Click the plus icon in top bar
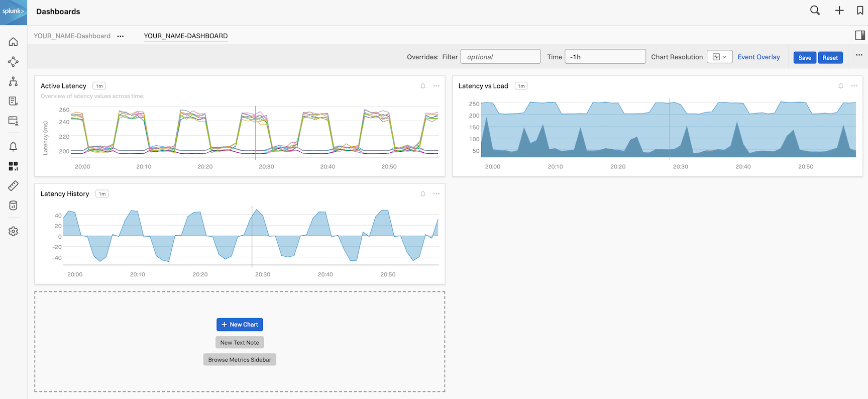The height and width of the screenshot is (399, 868). coord(839,11)
